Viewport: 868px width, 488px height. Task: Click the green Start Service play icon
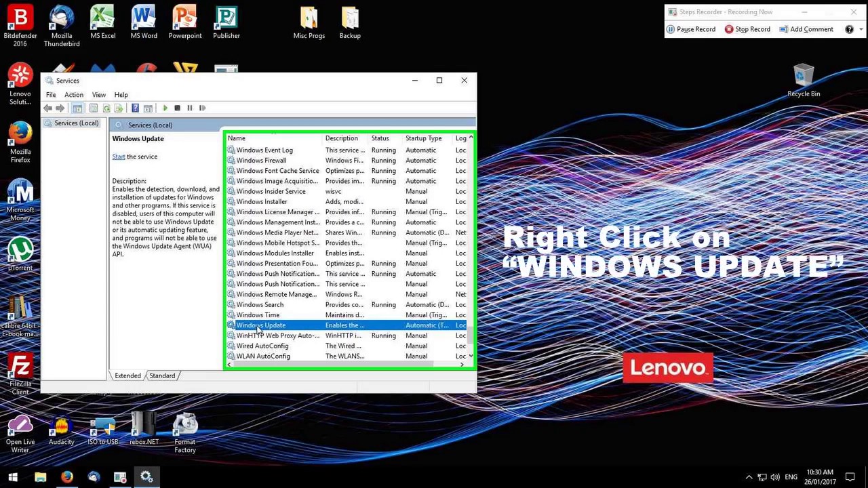[165, 108]
